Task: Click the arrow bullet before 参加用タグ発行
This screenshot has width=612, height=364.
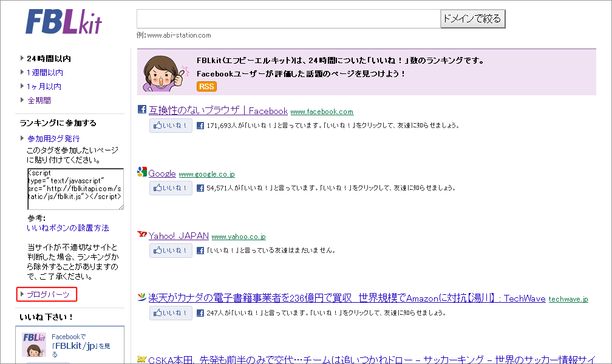Action: click(x=22, y=138)
